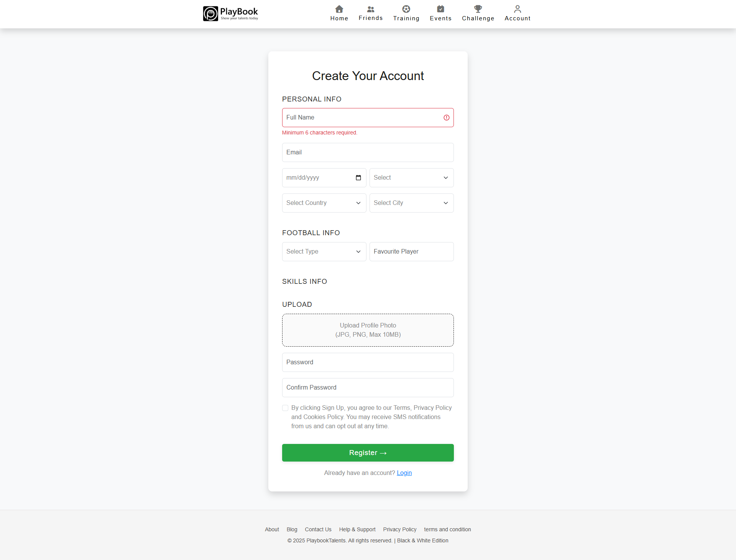The height and width of the screenshot is (560, 736).
Task: Click the Challenge trophy icon
Action: (478, 9)
